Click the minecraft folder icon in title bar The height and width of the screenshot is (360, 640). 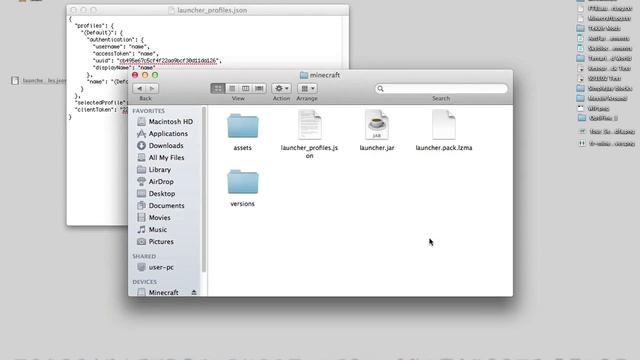304,75
